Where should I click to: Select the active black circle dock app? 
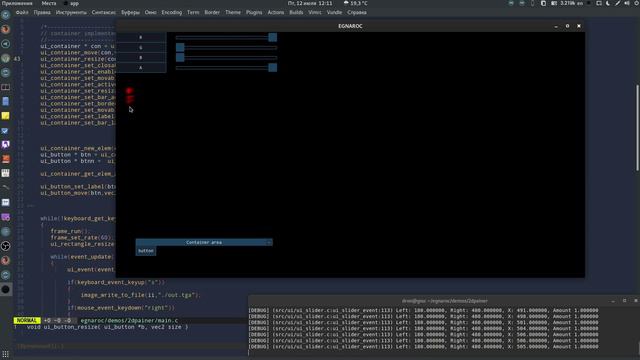click(x=5, y=289)
